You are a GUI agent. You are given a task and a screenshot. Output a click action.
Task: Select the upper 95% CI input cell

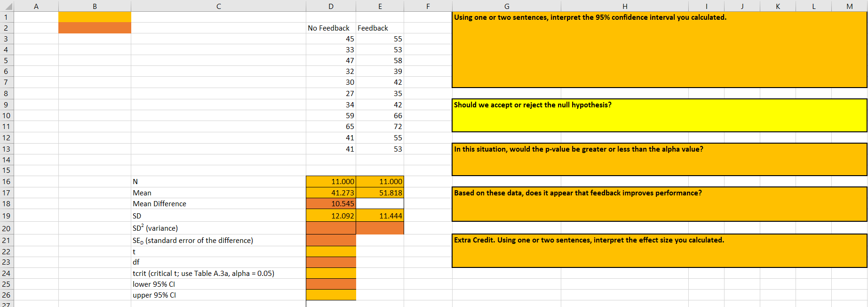[x=331, y=295]
